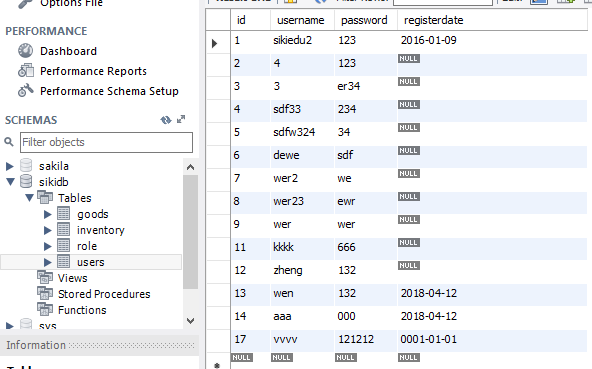Click the sakila database cylinder icon
Image resolution: width=592 pixels, height=369 pixels.
[26, 165]
